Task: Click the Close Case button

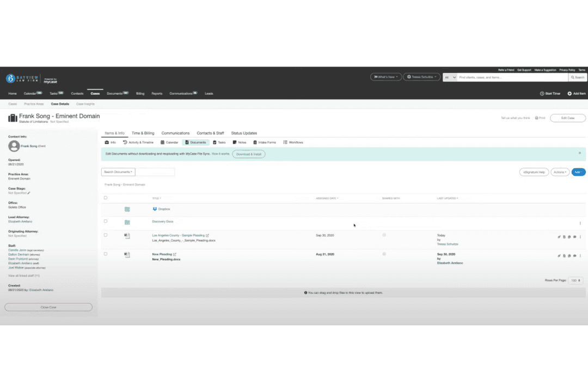Action: [48, 307]
